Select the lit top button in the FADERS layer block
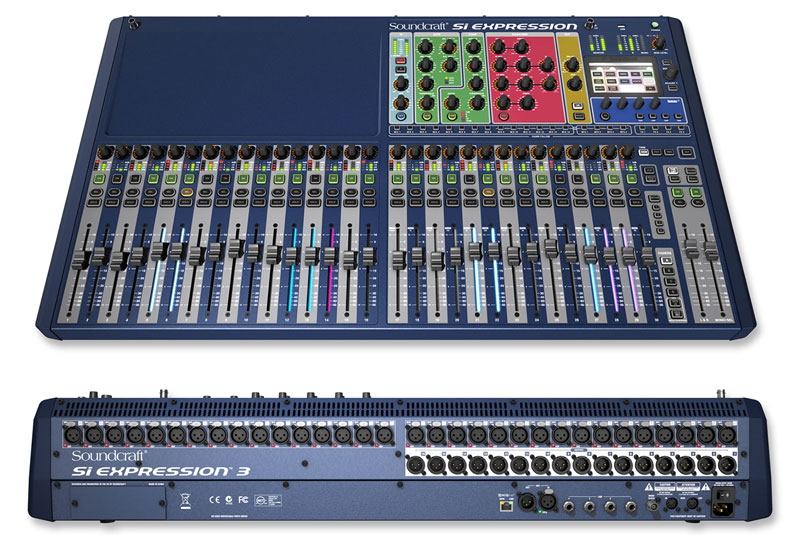Viewport: 800px width, 545px height. 667,260
